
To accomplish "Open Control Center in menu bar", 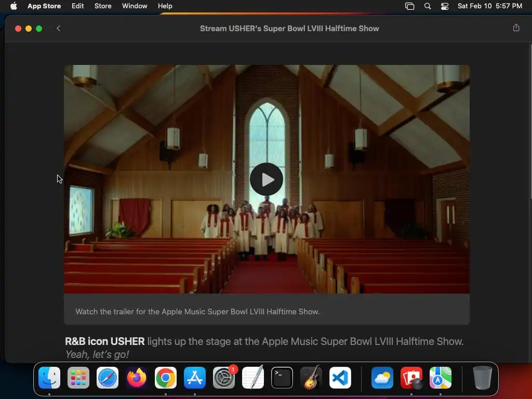I will click(x=445, y=6).
